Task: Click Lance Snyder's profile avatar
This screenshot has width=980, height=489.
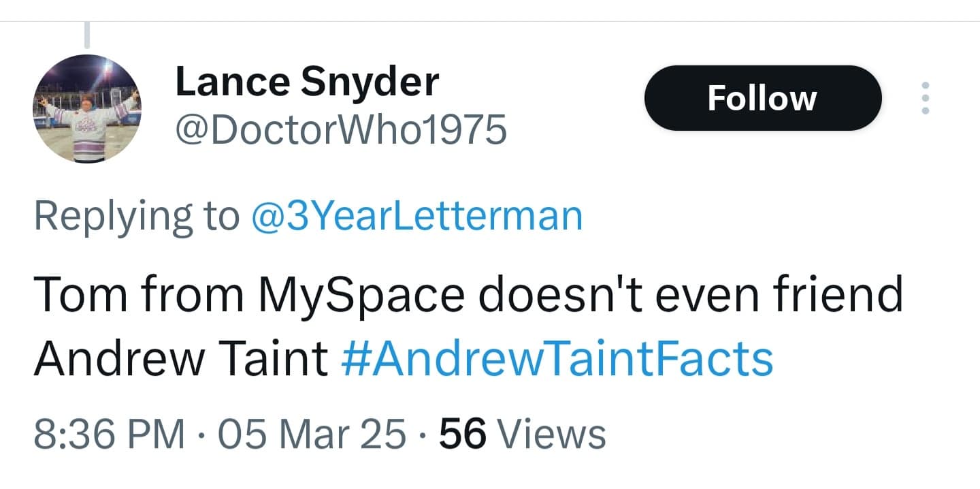Action: click(x=86, y=109)
